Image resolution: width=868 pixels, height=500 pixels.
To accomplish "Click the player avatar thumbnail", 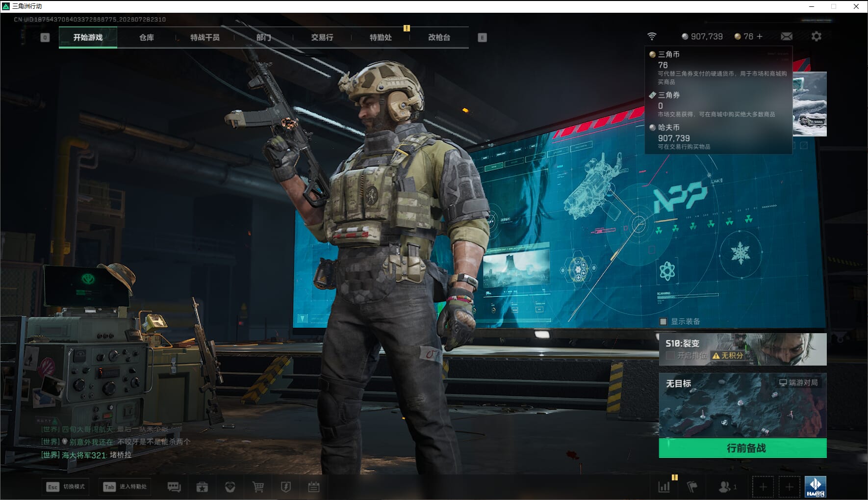I will (816, 487).
